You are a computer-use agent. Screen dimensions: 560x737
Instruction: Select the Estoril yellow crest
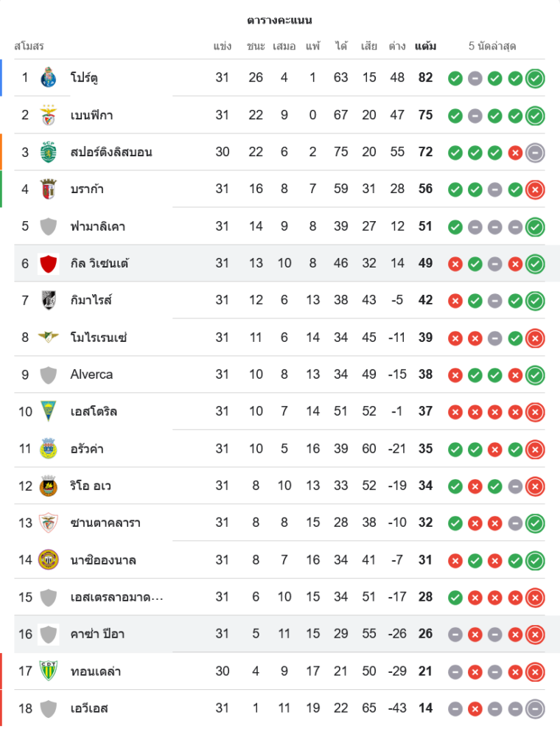pyautogui.click(x=49, y=411)
